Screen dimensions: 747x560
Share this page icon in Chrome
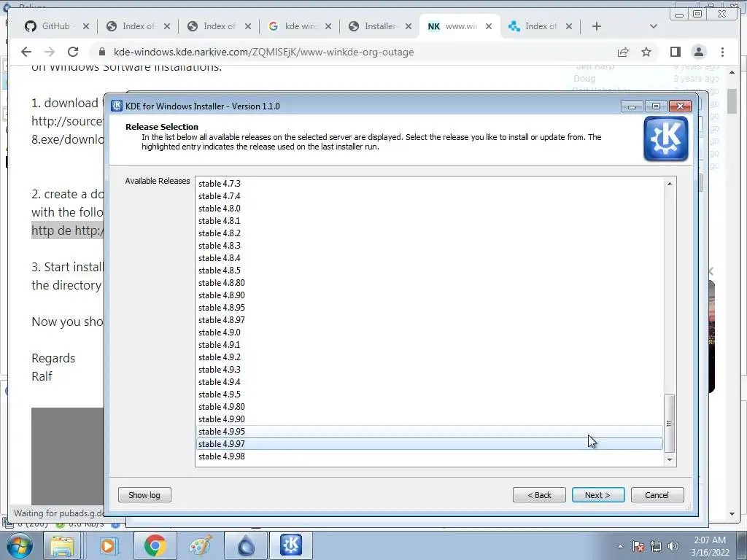click(623, 52)
